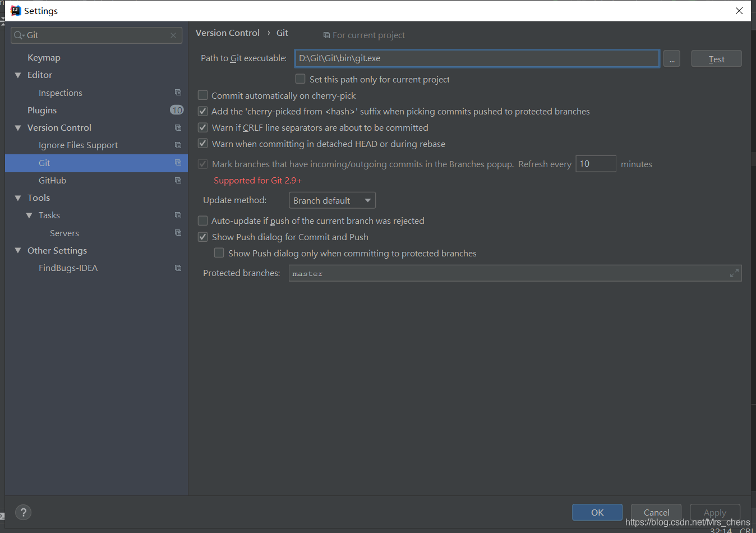
Task: Open help with the question mark icon
Action: point(23,512)
